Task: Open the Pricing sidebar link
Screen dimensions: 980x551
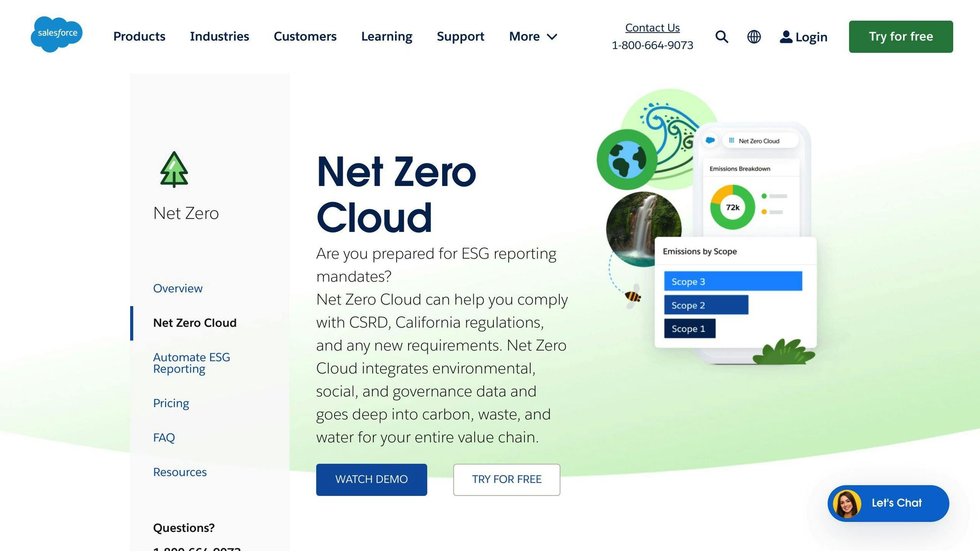Action: (x=171, y=403)
